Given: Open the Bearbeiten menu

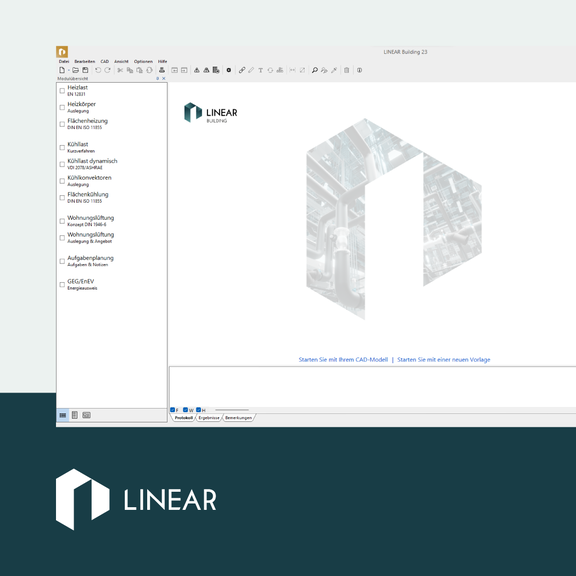Looking at the screenshot, I should pos(84,61).
